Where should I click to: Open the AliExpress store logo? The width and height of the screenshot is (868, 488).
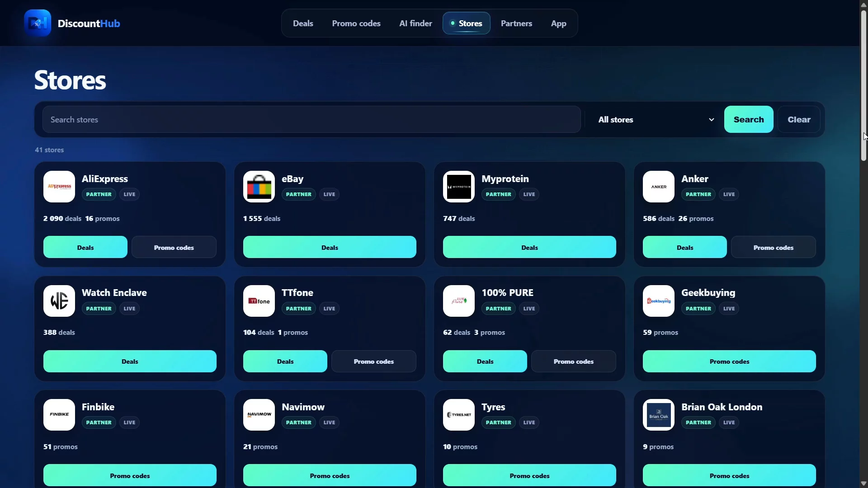[x=59, y=187]
